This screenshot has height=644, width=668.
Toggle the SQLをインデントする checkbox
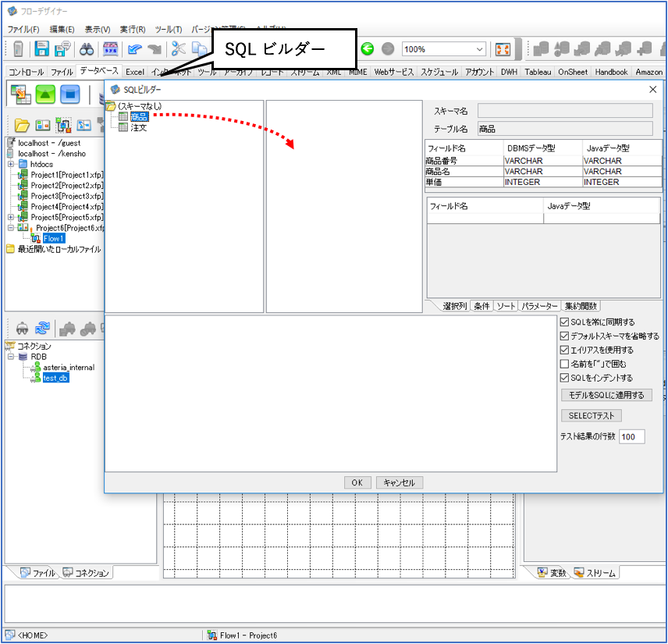[564, 378]
